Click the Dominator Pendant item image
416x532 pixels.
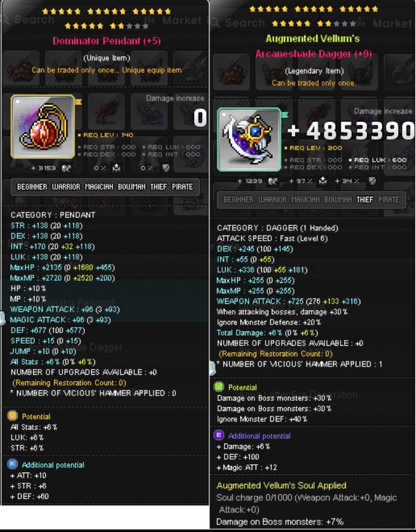pos(43,127)
